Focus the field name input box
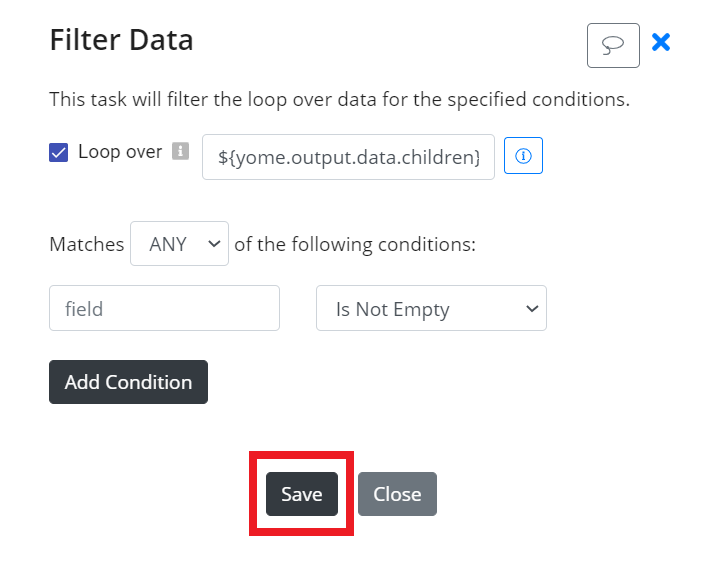 click(x=165, y=308)
